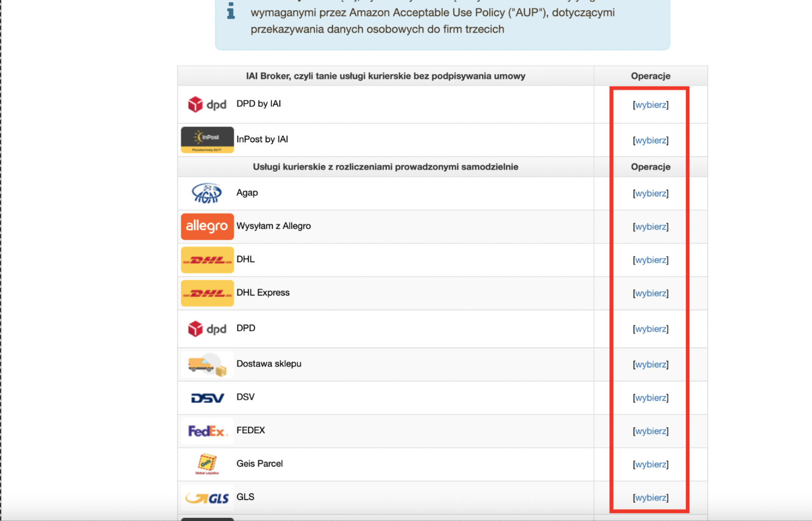Viewport: 812px width, 521px height.
Task: Choose standalone DPD via wybierz
Action: [x=650, y=329]
